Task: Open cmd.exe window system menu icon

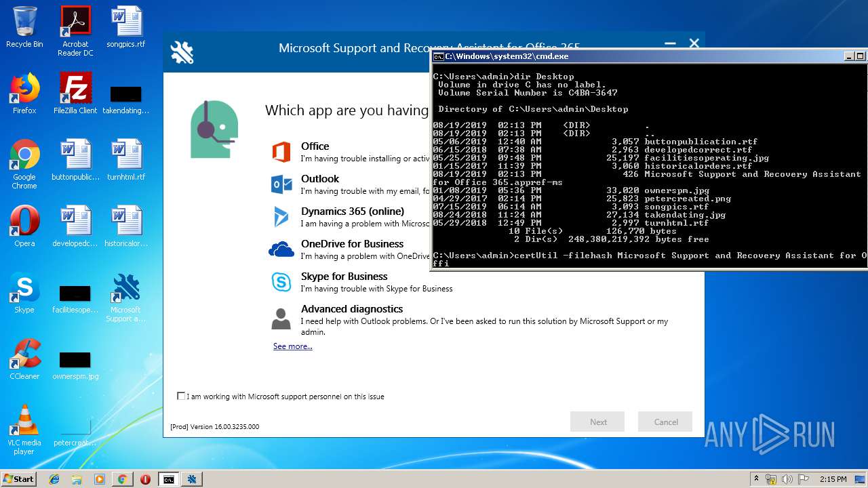Action: (x=438, y=56)
